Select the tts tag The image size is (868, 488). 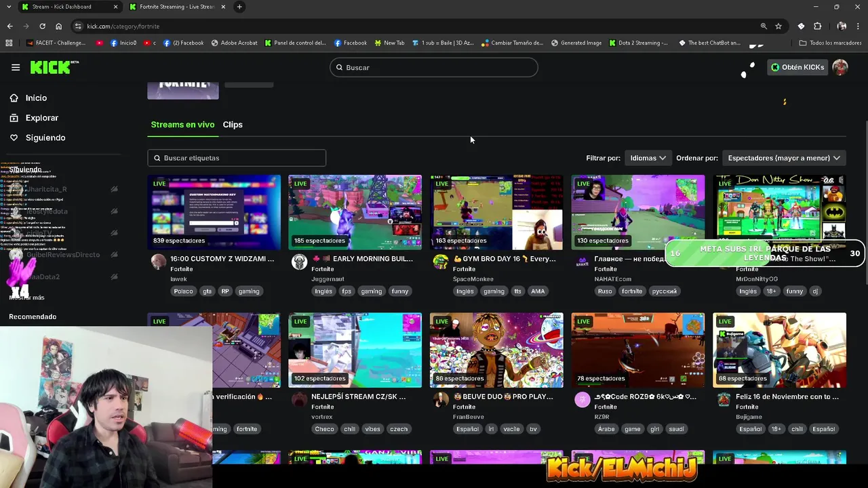click(518, 291)
